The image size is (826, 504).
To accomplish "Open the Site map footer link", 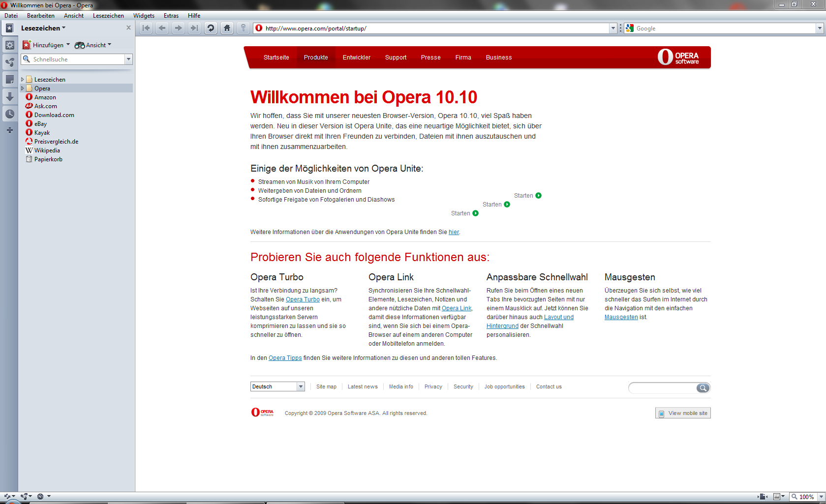I will coord(326,386).
